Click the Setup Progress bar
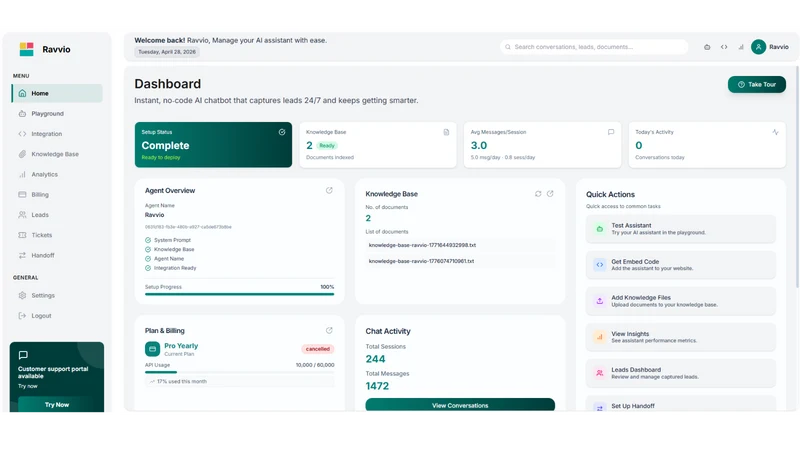The height and width of the screenshot is (450, 800). click(x=239, y=294)
